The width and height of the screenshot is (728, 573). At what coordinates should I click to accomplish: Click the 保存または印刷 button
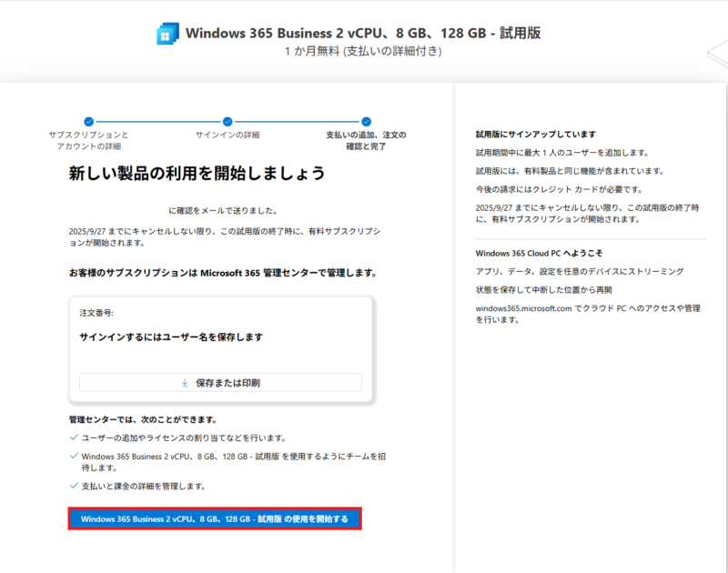coord(220,383)
